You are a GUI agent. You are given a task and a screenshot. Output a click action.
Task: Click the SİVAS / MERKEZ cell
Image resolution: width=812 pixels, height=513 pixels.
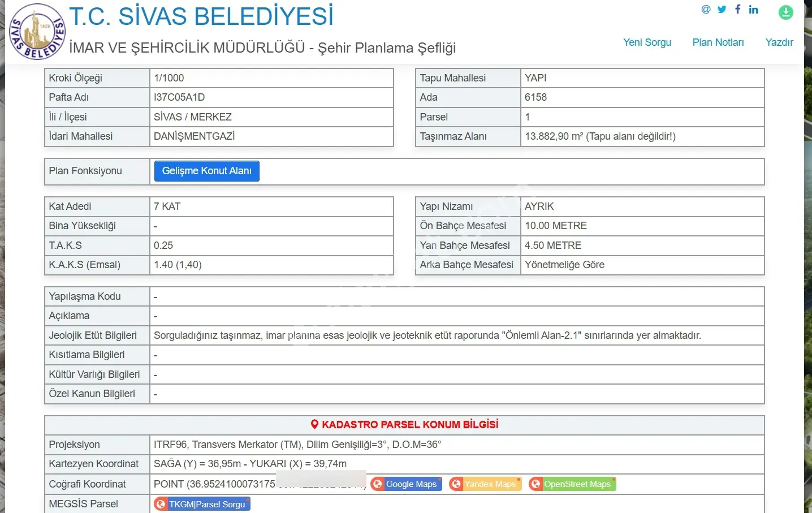[271, 117]
